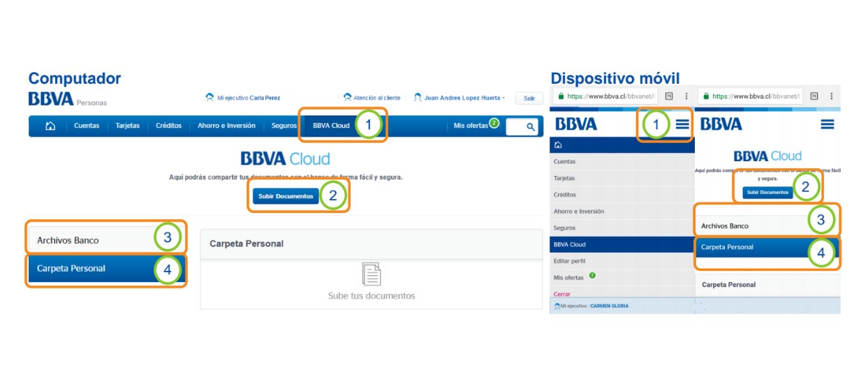
Task: Click the user avatar icon beside Juan Andres
Action: click(x=418, y=98)
